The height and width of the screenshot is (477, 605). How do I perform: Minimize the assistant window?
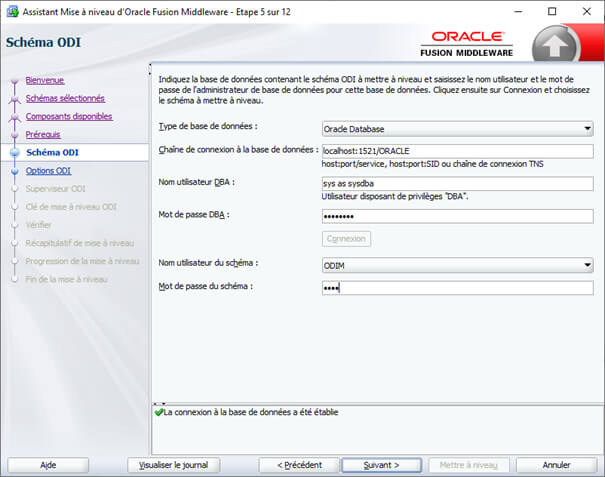pyautogui.click(x=518, y=12)
